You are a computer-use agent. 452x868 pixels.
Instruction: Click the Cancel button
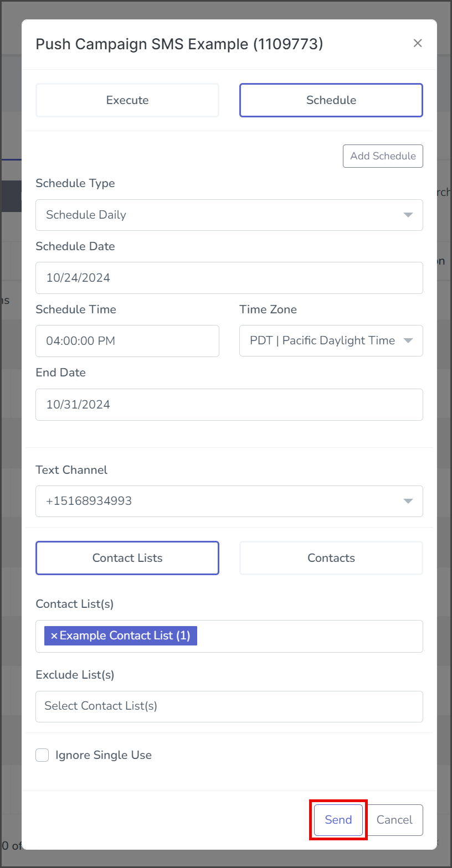pyautogui.click(x=394, y=820)
